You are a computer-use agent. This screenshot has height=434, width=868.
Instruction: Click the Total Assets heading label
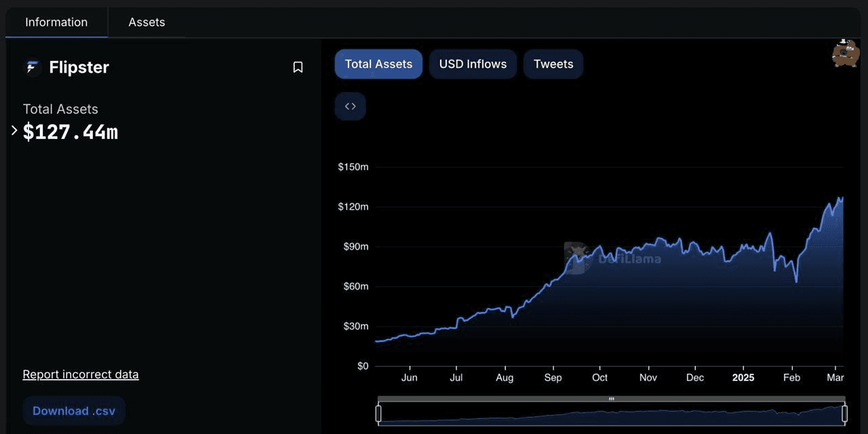(x=60, y=109)
